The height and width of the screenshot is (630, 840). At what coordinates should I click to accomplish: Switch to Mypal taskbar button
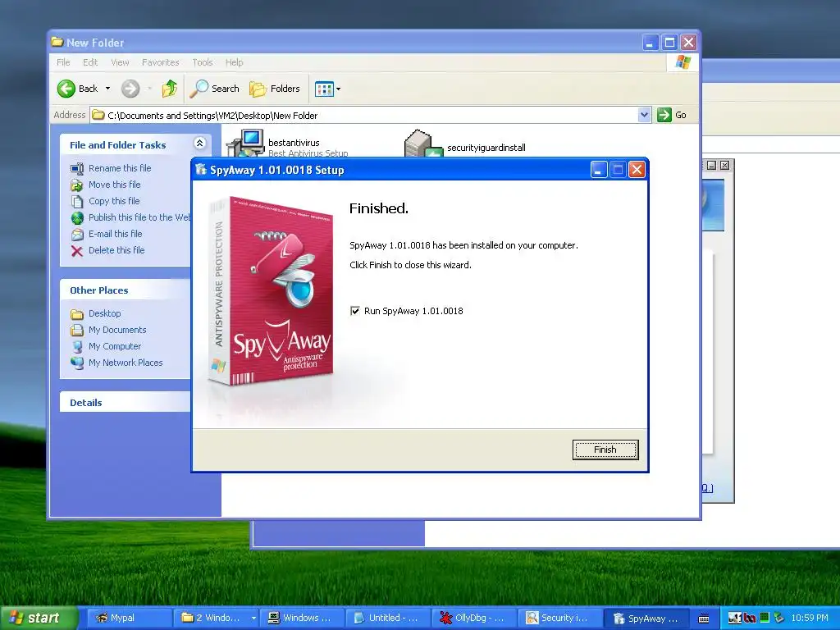pos(129,618)
